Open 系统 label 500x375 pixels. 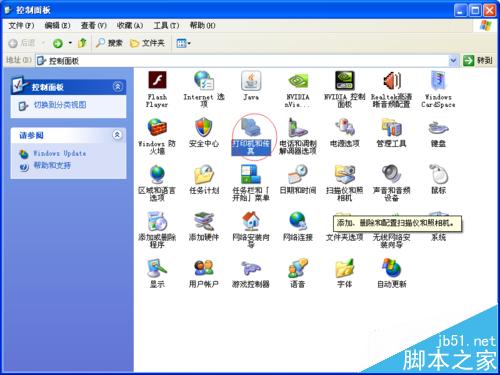click(x=438, y=237)
